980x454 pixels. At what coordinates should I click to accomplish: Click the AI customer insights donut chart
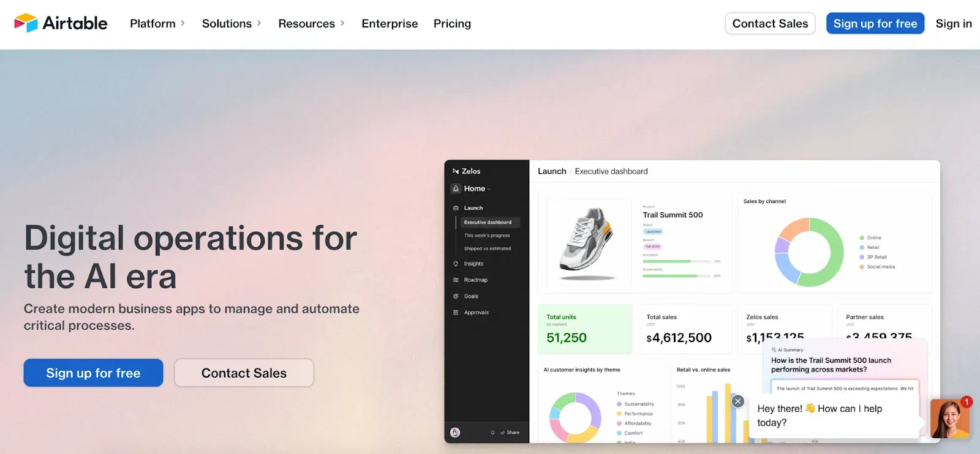pos(575,417)
